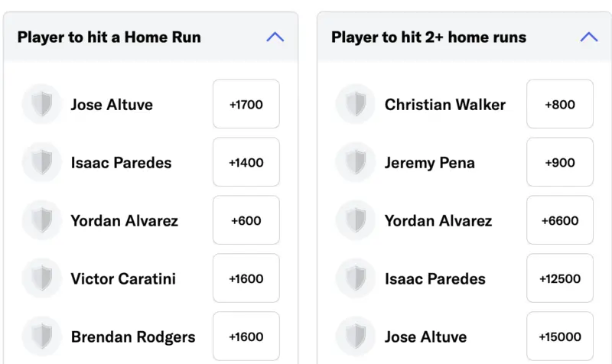Click Victor Caratini's team shield icon

42,278
